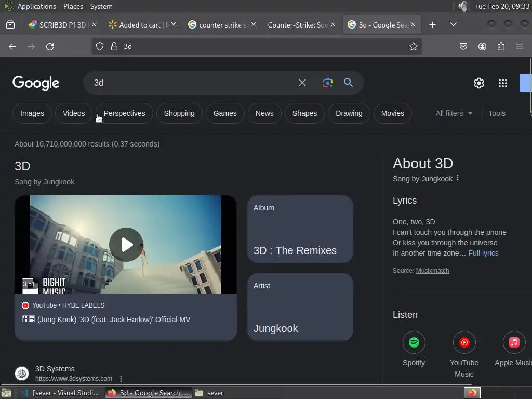Screen dimensions: 532x399
Task: Open the Tools options
Action: [x=497, y=113]
